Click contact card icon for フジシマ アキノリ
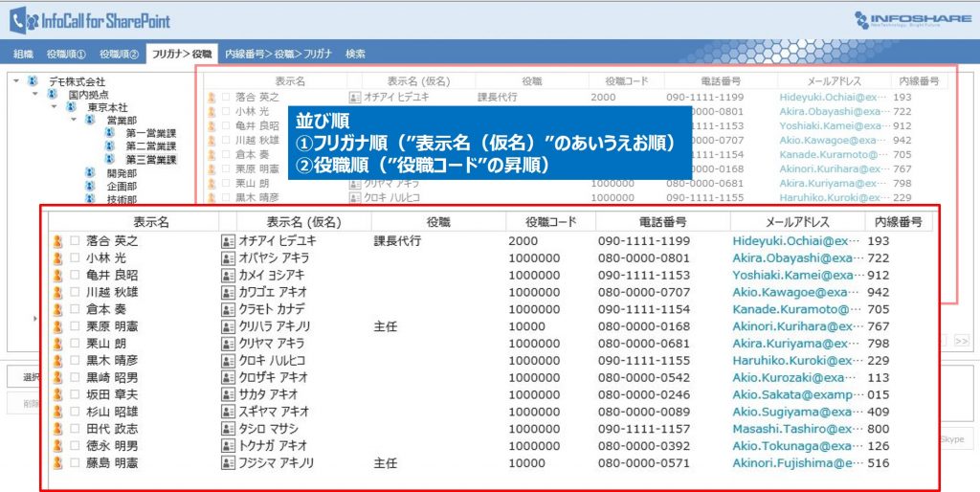This screenshot has height=492, width=980. pyautogui.click(x=228, y=463)
